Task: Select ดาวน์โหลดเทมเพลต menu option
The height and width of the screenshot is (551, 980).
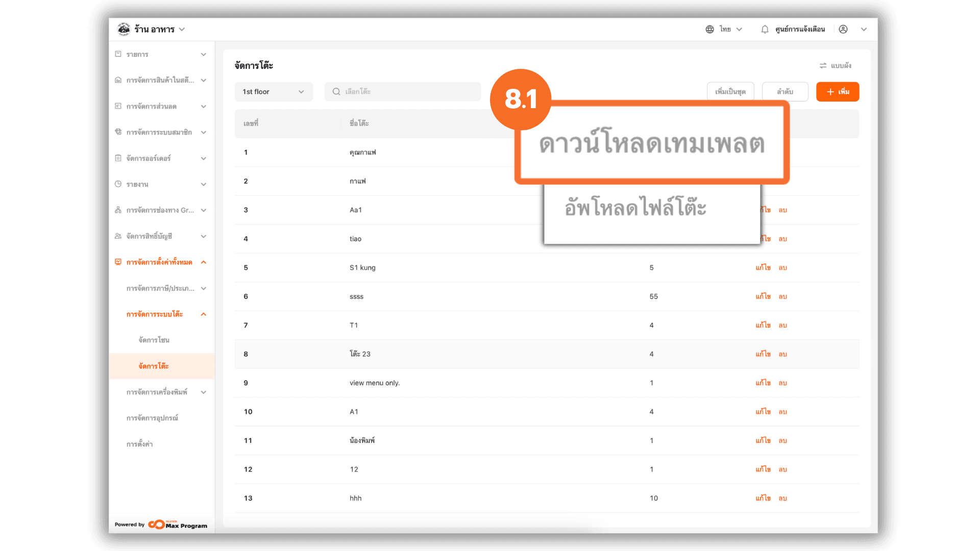Action: point(651,143)
